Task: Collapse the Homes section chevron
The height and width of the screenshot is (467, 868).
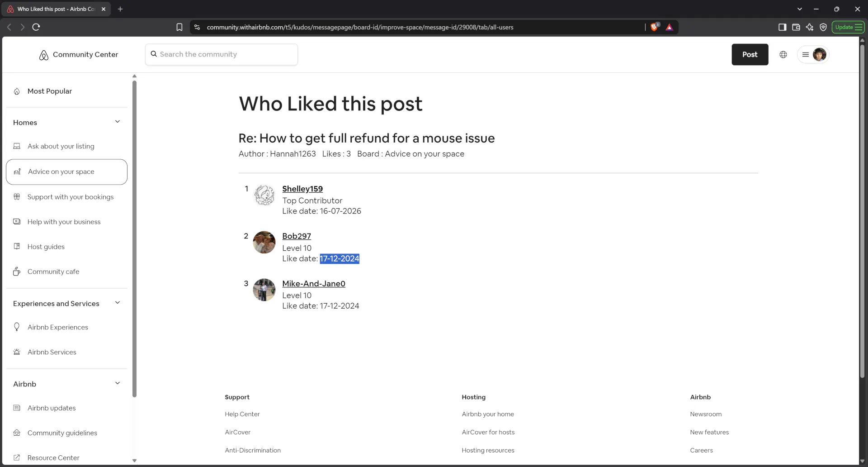Action: coord(118,122)
